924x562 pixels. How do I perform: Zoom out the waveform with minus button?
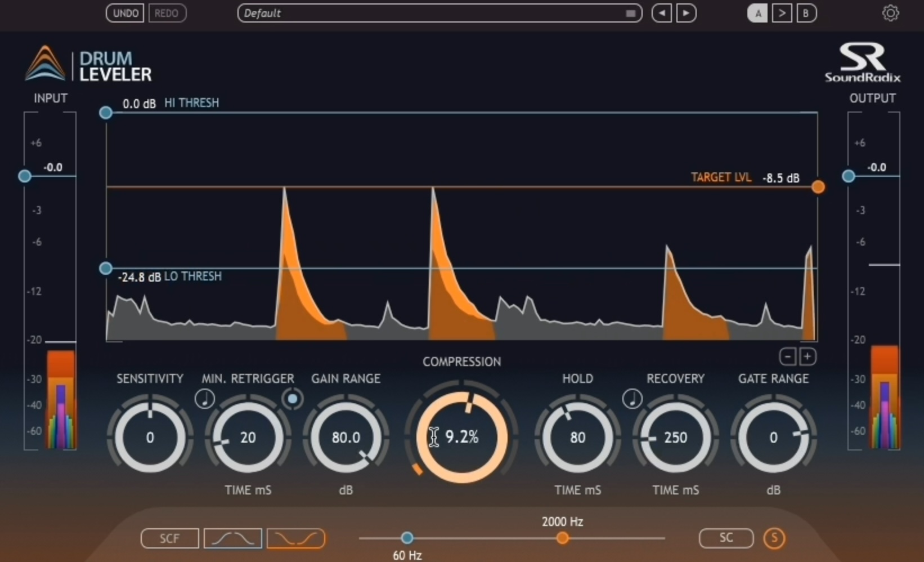coord(788,356)
